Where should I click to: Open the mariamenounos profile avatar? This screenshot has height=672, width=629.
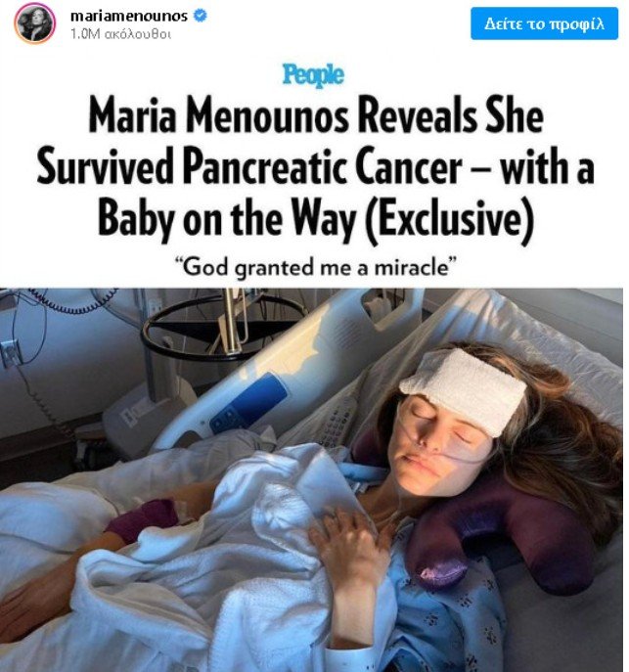click(34, 22)
